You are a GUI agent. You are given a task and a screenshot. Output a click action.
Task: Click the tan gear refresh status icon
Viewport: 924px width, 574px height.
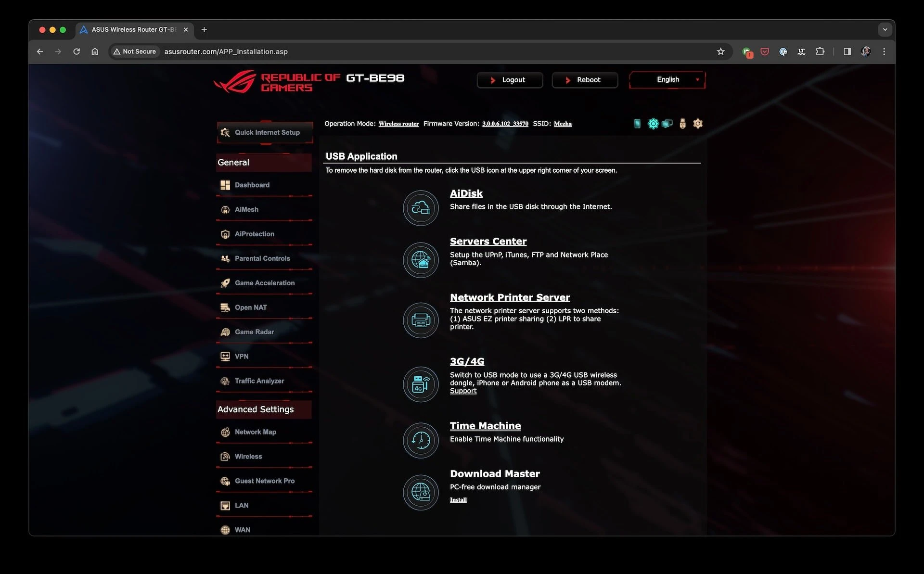coord(698,124)
